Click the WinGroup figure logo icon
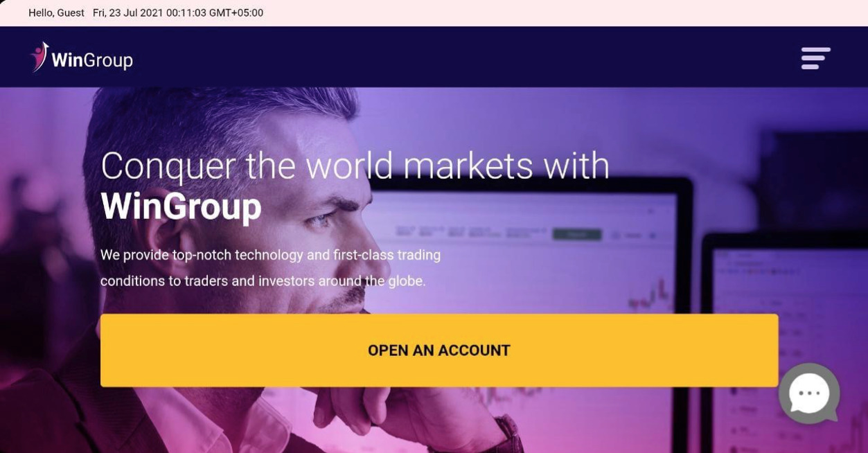Viewport: 868px width, 453px height. point(39,57)
